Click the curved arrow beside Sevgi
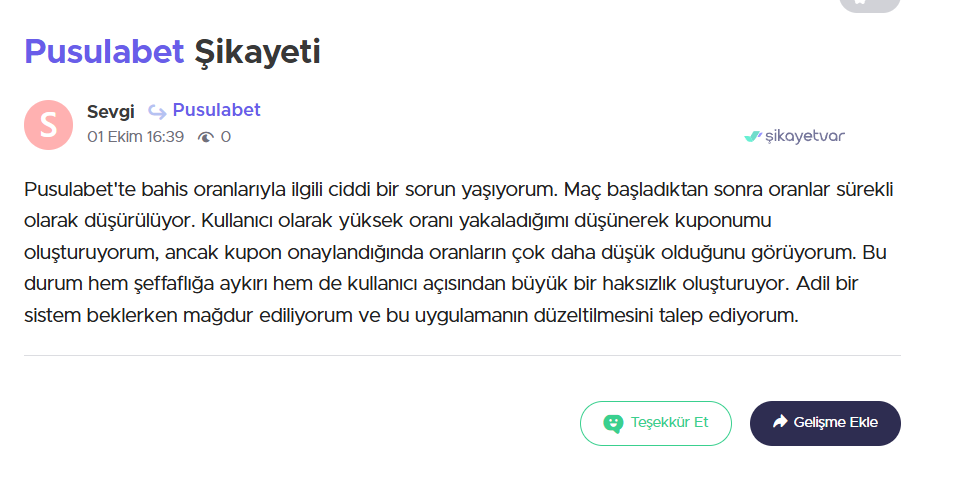The width and height of the screenshot is (971, 487). click(157, 112)
